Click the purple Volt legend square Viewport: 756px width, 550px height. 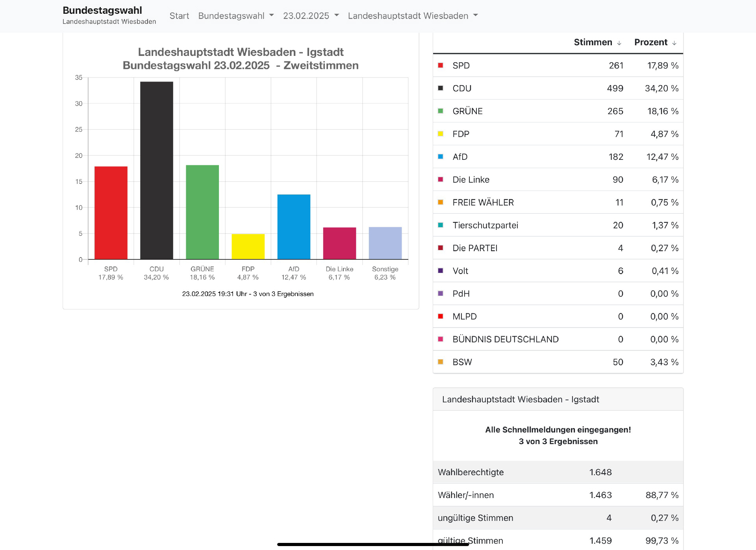point(441,270)
